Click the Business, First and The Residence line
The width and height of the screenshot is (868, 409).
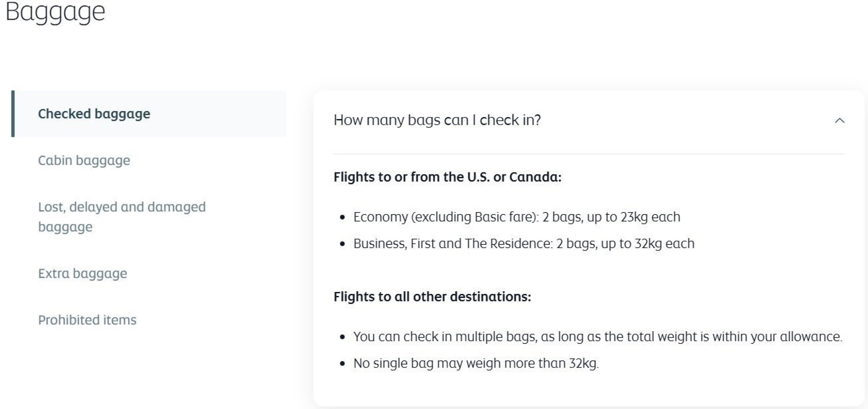click(524, 243)
